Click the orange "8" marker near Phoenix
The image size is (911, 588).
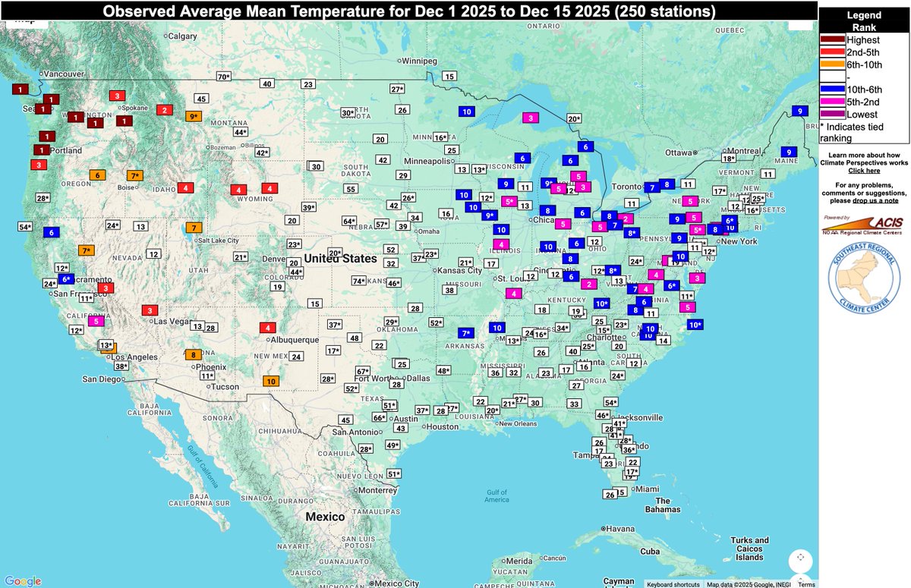point(193,354)
